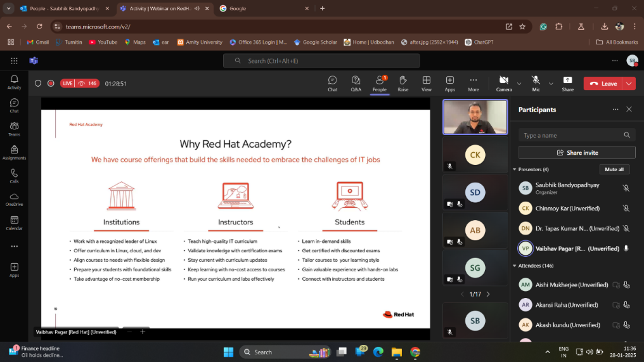Click the Share invite button
Image resolution: width=644 pixels, height=362 pixels.
coord(577,153)
